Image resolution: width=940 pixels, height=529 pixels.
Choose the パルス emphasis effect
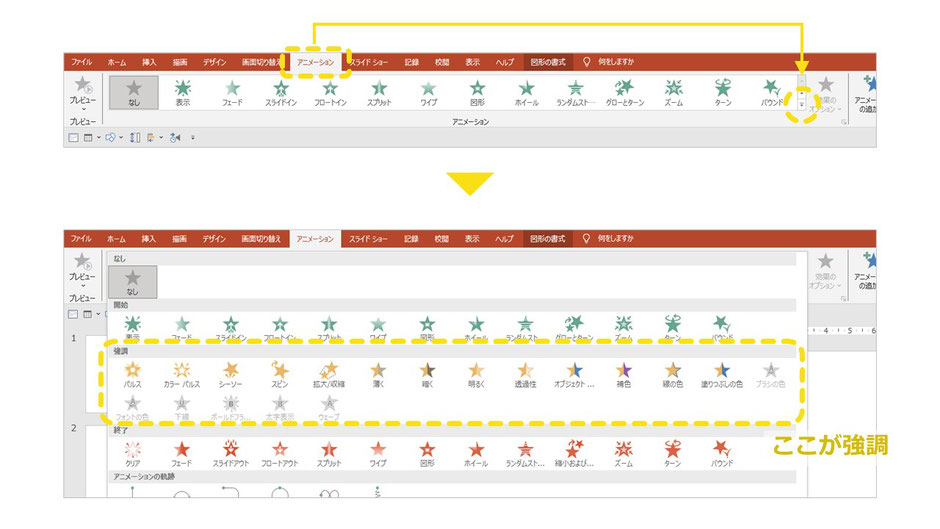click(132, 375)
